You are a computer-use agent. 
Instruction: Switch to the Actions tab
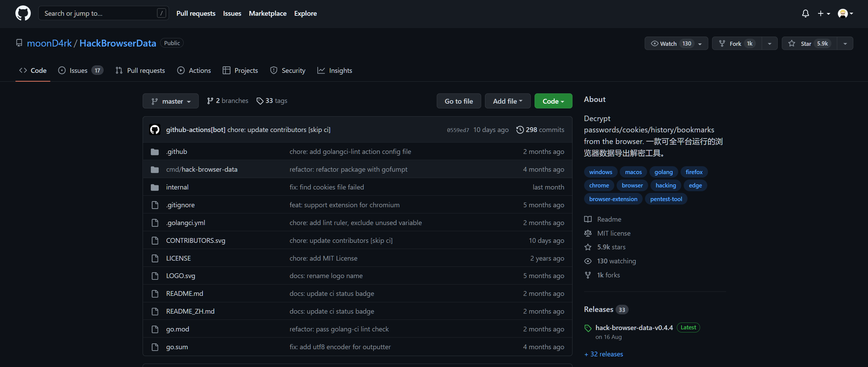[194, 70]
